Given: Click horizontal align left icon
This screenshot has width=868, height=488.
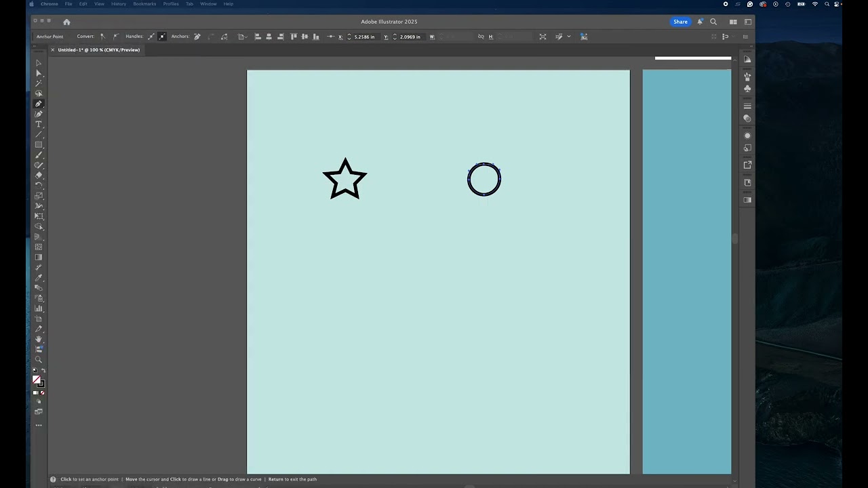Looking at the screenshot, I should tap(258, 37).
